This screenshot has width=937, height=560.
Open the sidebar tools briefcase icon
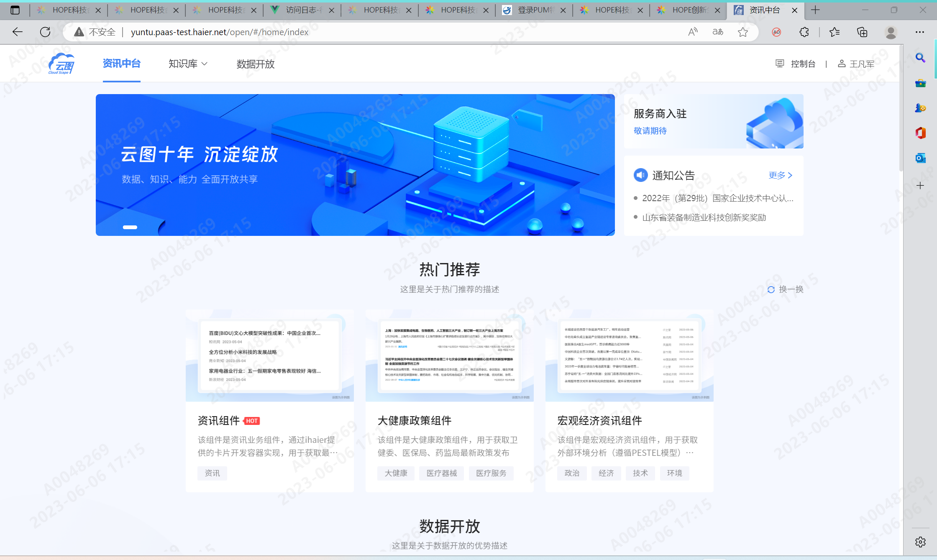pyautogui.click(x=920, y=83)
